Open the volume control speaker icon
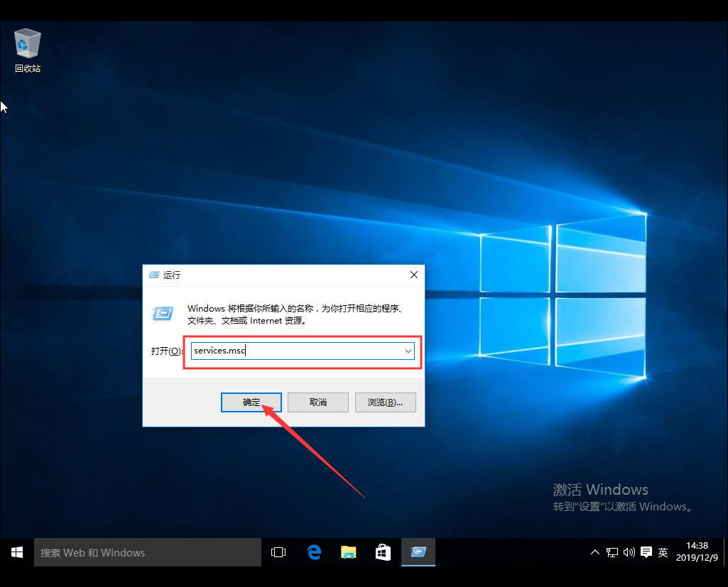Image resolution: width=728 pixels, height=587 pixels. point(629,552)
